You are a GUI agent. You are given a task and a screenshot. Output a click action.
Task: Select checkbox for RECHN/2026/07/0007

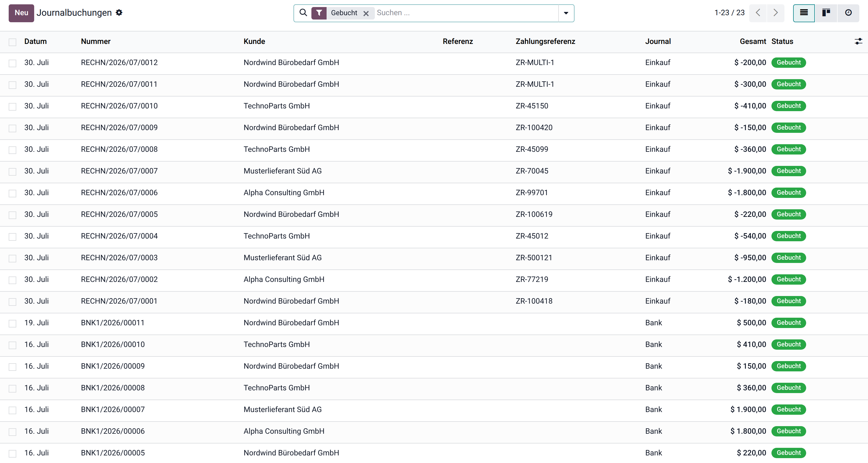pyautogui.click(x=12, y=171)
